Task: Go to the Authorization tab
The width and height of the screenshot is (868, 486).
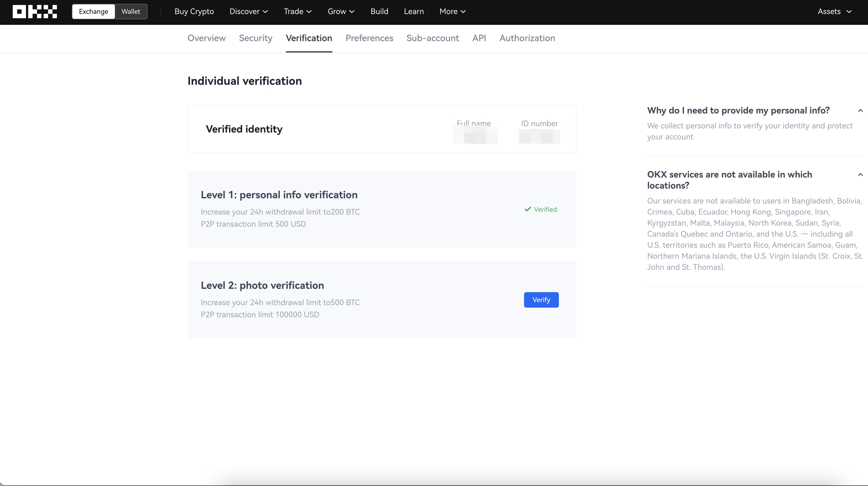Action: point(527,38)
